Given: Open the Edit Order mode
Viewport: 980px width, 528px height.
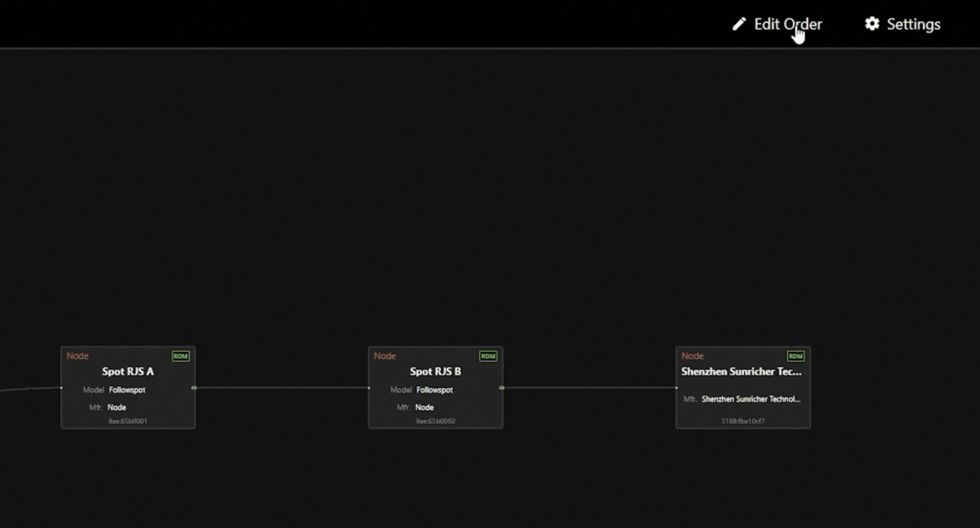Looking at the screenshot, I should pyautogui.click(x=787, y=24).
